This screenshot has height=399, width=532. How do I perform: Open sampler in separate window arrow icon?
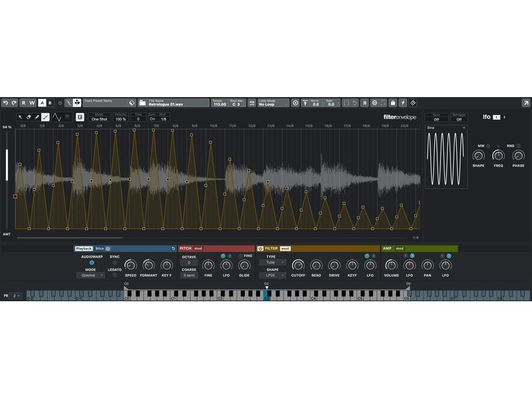(x=525, y=103)
